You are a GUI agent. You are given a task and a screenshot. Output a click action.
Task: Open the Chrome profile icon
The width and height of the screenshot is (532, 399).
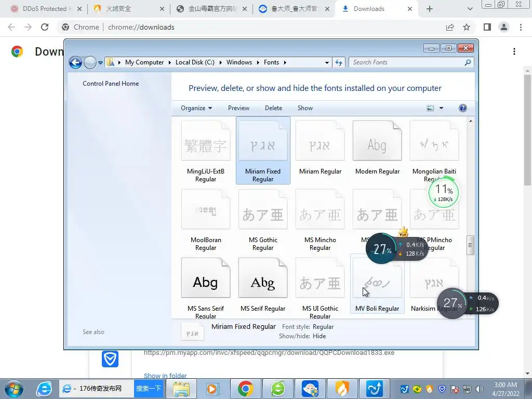504,27
